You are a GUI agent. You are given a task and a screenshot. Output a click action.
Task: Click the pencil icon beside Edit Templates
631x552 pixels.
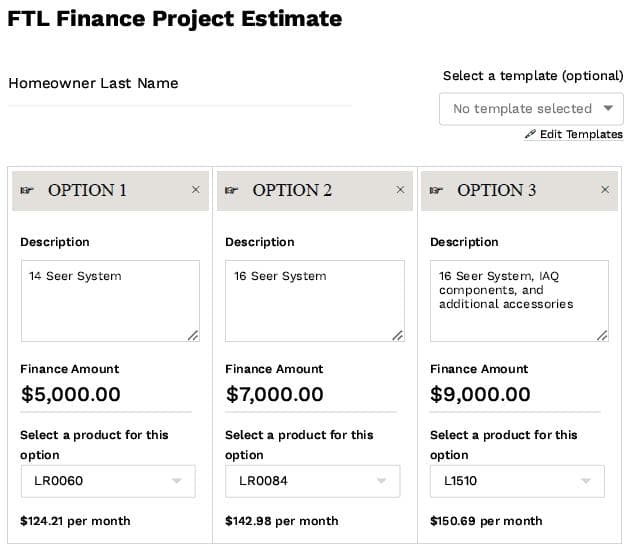(530, 135)
